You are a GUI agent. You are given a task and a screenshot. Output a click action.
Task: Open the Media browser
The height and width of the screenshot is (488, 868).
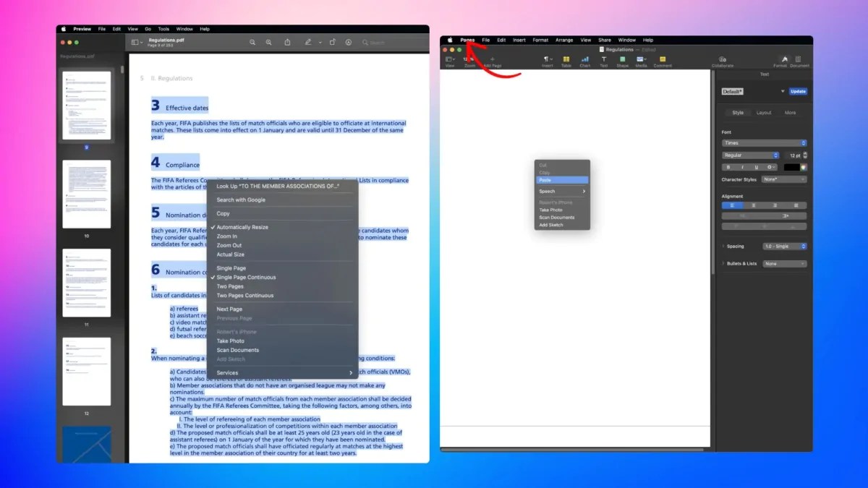640,59
